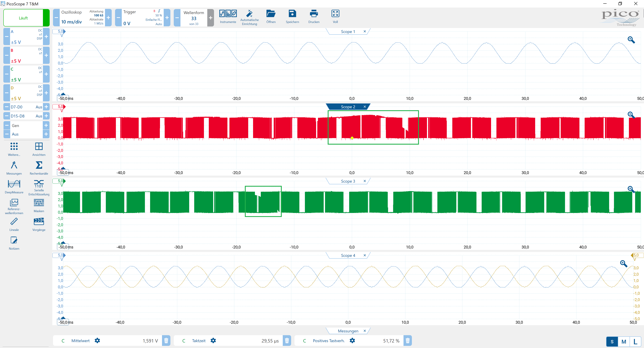644x348 pixels.
Task: Increase timebase with Oszilloskop plus
Action: pos(108,17)
